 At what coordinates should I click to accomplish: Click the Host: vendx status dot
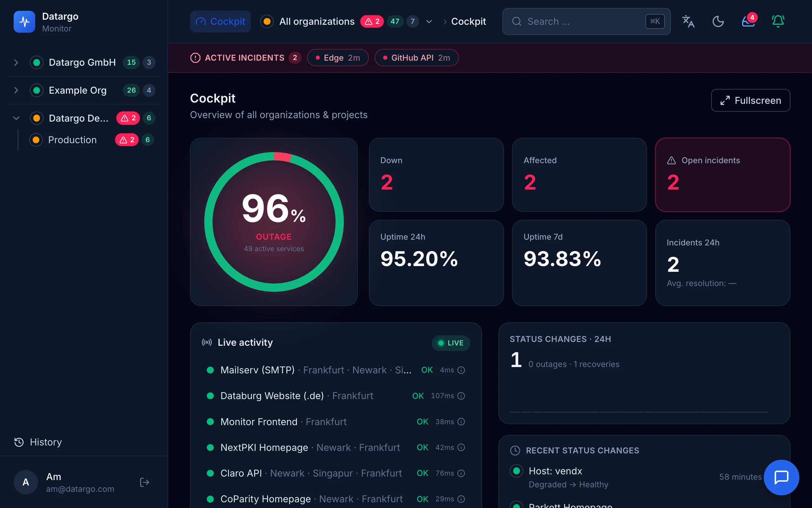(516, 471)
